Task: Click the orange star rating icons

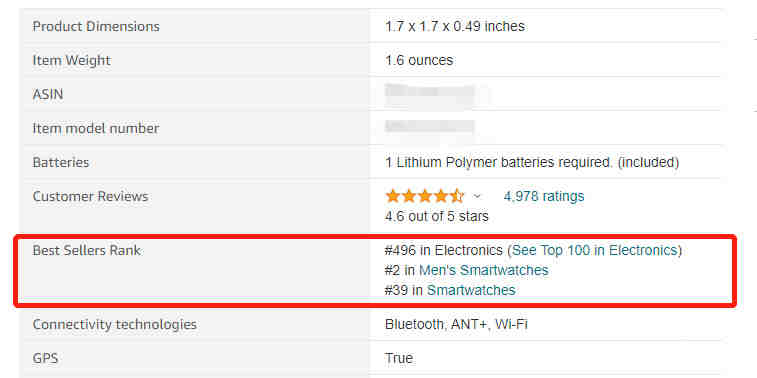Action: 425,196
